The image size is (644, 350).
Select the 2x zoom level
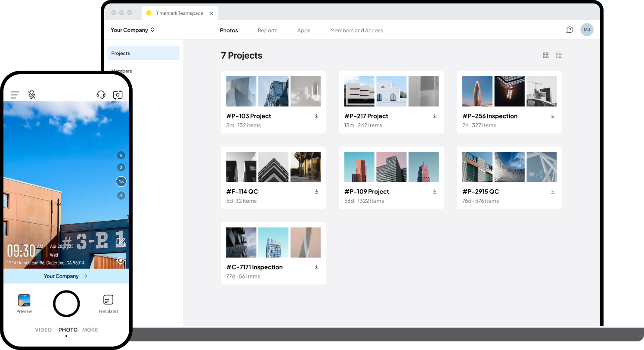[x=121, y=168]
